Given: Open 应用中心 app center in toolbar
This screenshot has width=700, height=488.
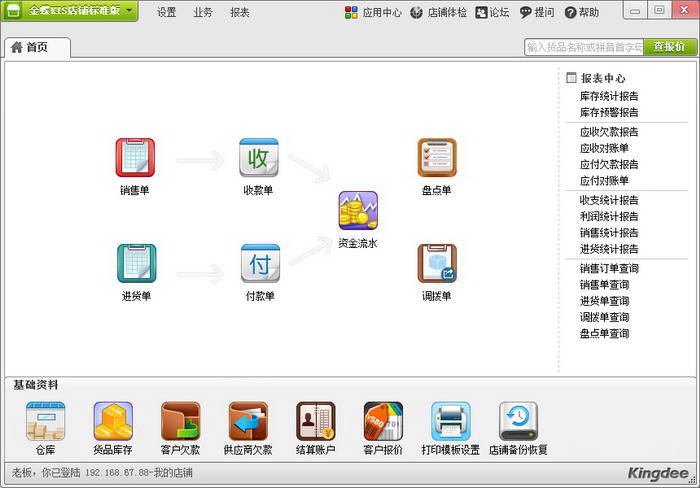Looking at the screenshot, I should tap(373, 13).
